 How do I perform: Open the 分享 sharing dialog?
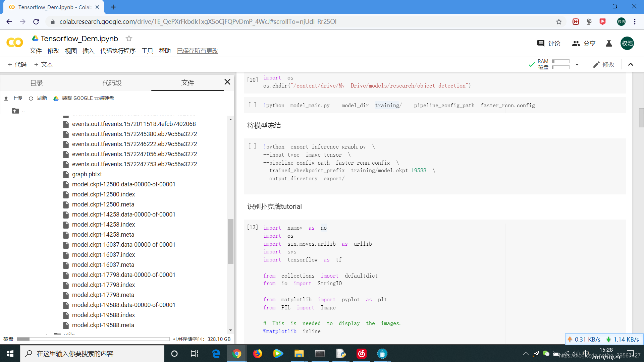tap(584, 43)
